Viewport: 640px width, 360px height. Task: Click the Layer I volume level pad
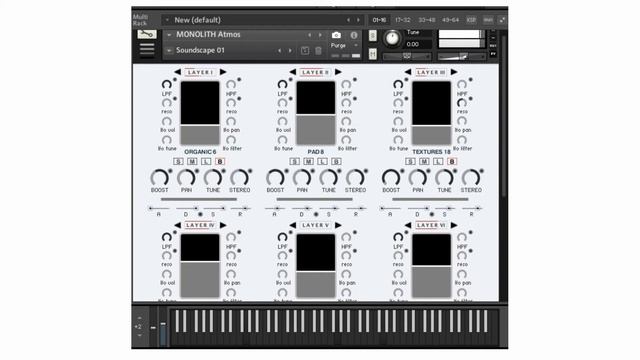click(x=200, y=113)
